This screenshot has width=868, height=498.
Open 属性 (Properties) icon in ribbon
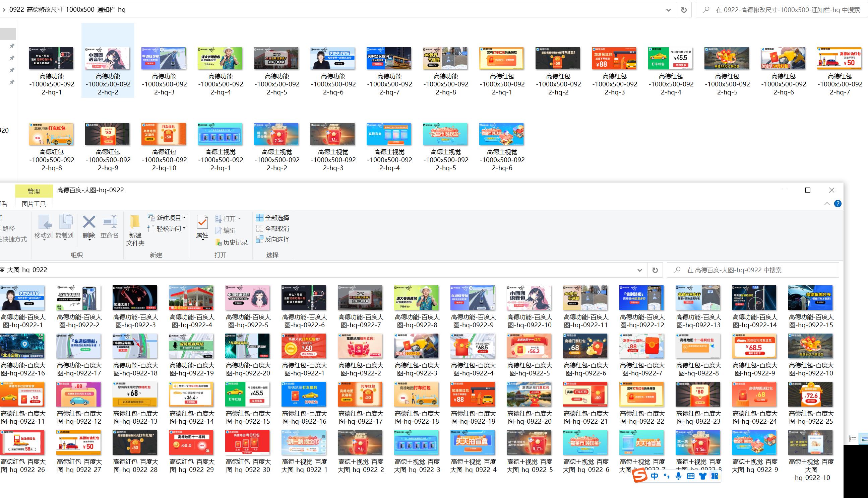(202, 222)
